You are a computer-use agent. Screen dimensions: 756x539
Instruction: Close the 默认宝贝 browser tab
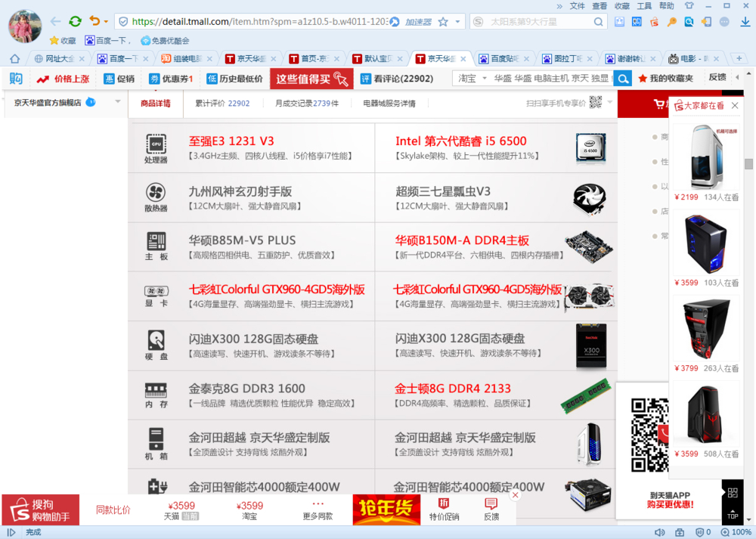point(400,59)
